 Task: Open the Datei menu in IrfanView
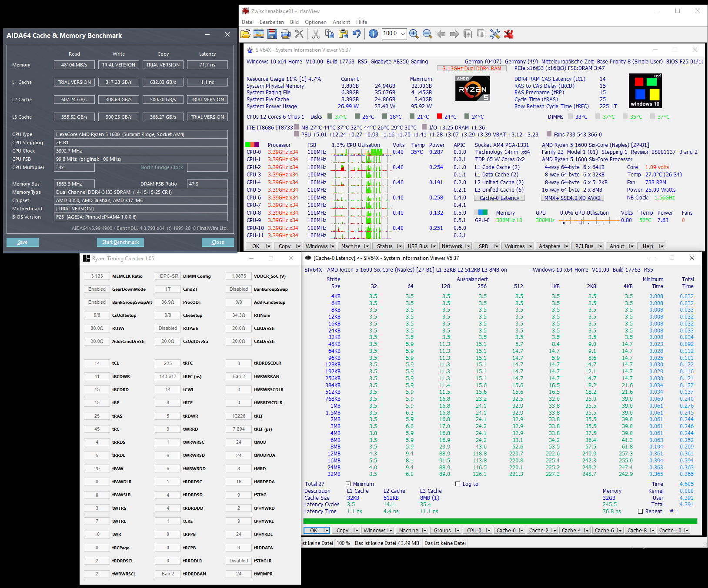(x=247, y=22)
